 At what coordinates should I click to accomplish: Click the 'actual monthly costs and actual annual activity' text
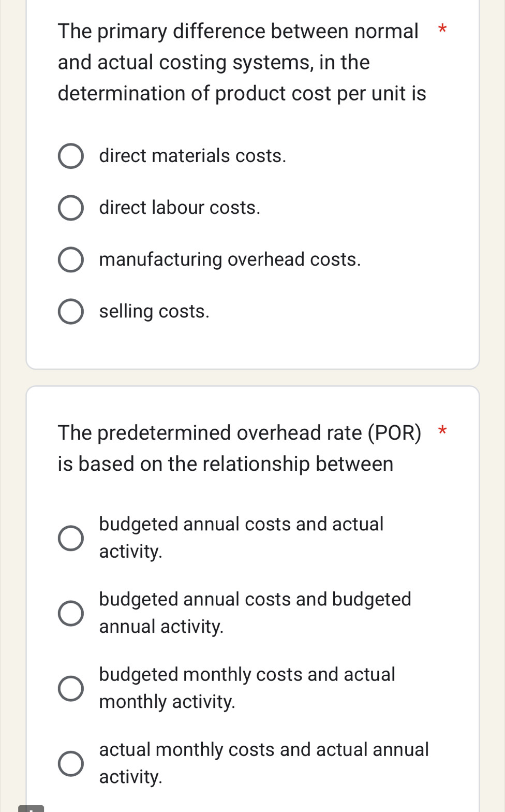pos(264,763)
